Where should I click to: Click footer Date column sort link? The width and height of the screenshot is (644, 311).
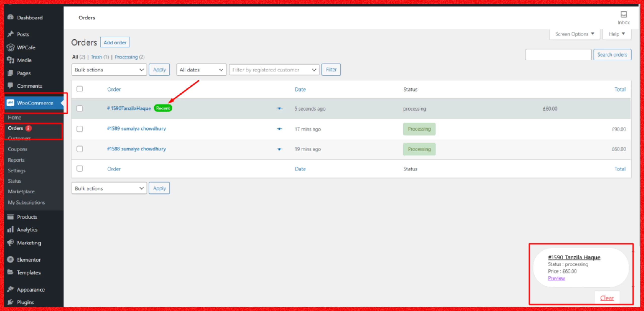300,169
